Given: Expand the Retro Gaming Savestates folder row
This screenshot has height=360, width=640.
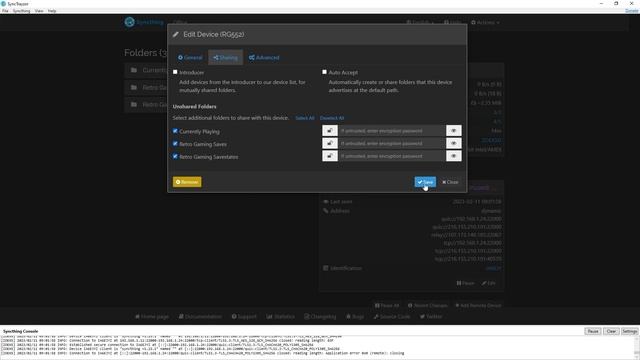Looking at the screenshot, I should (x=146, y=104).
